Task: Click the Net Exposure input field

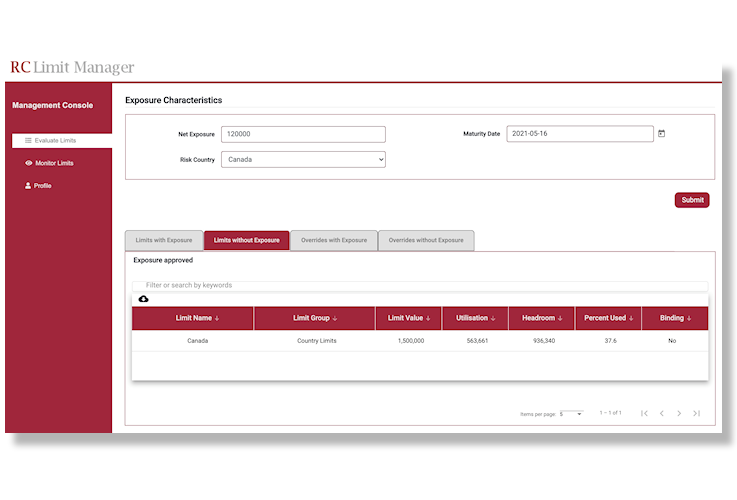Action: point(303,134)
